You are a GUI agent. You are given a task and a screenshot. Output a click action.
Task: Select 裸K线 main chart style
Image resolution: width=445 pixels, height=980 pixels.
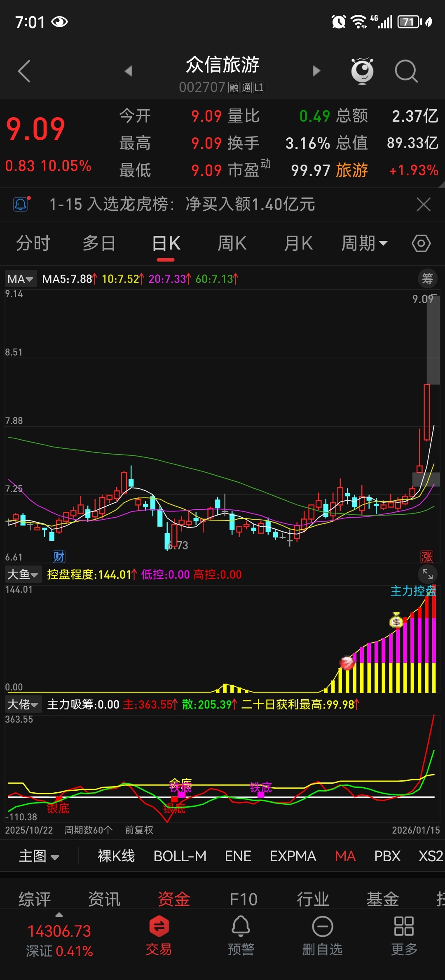[116, 856]
